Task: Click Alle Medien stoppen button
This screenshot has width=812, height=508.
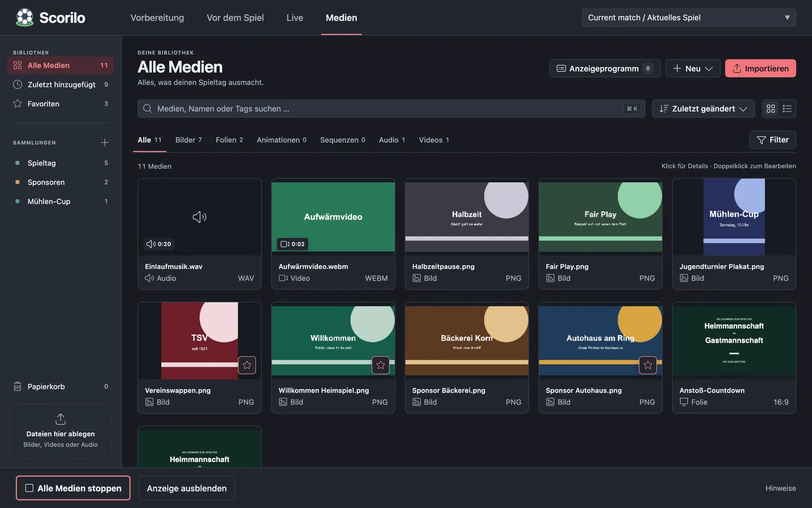Action: (x=73, y=488)
